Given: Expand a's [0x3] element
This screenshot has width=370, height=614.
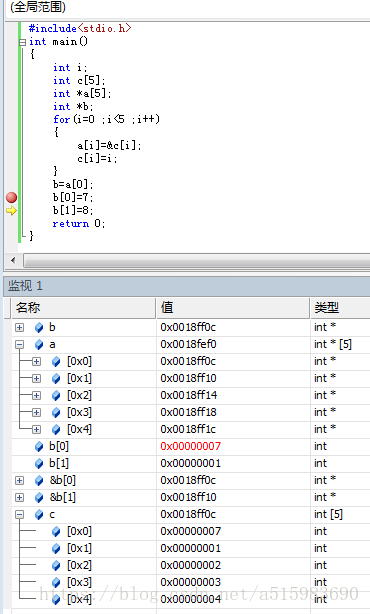Looking at the screenshot, I should 36,412.
